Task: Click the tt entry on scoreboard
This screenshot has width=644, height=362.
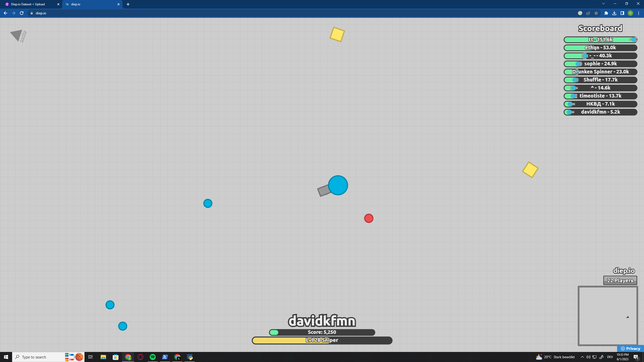Action: tap(600, 39)
